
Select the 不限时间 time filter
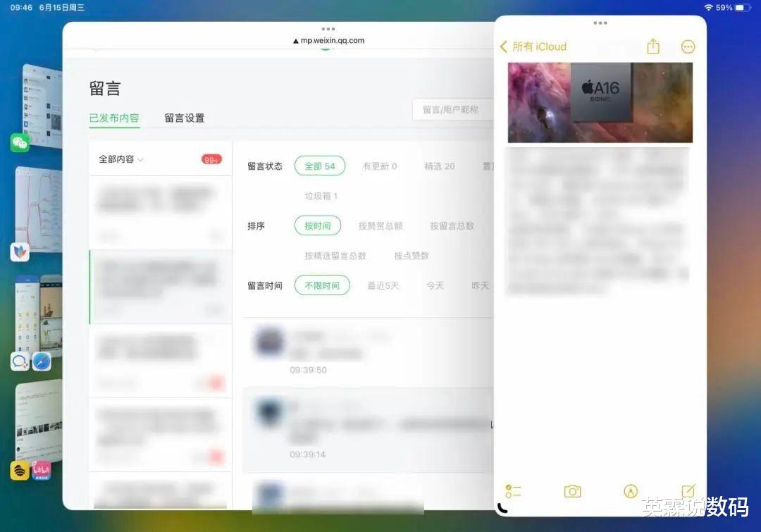tap(321, 285)
